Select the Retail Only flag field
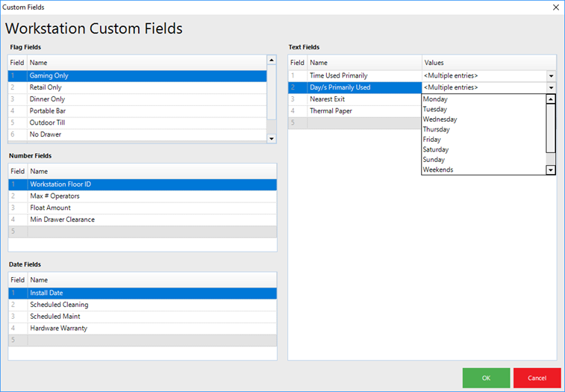The width and height of the screenshot is (565, 392). [46, 87]
